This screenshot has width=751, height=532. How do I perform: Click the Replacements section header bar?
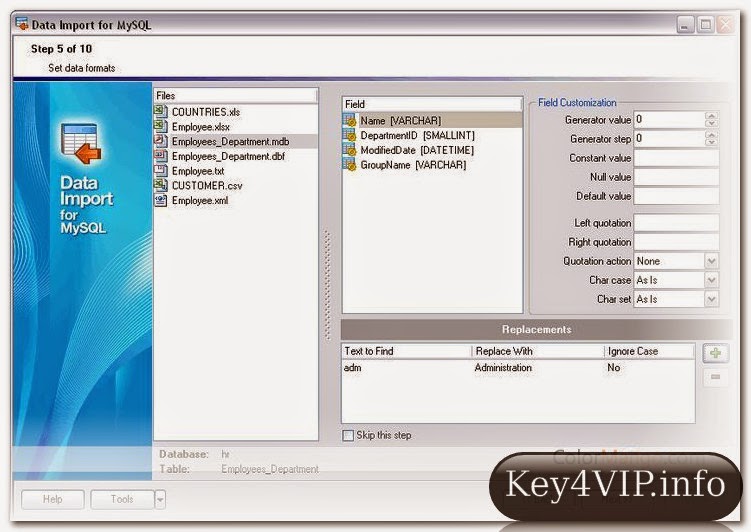pos(536,329)
